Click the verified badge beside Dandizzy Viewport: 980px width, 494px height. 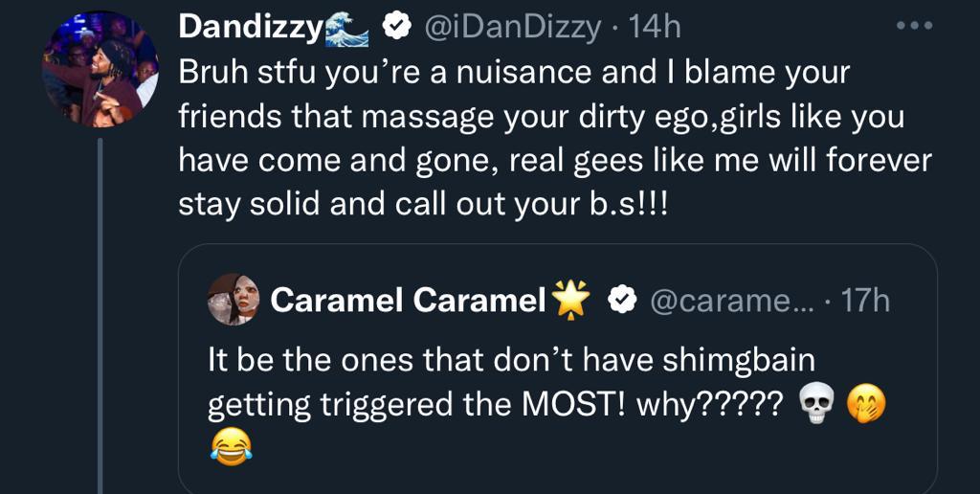(391, 28)
